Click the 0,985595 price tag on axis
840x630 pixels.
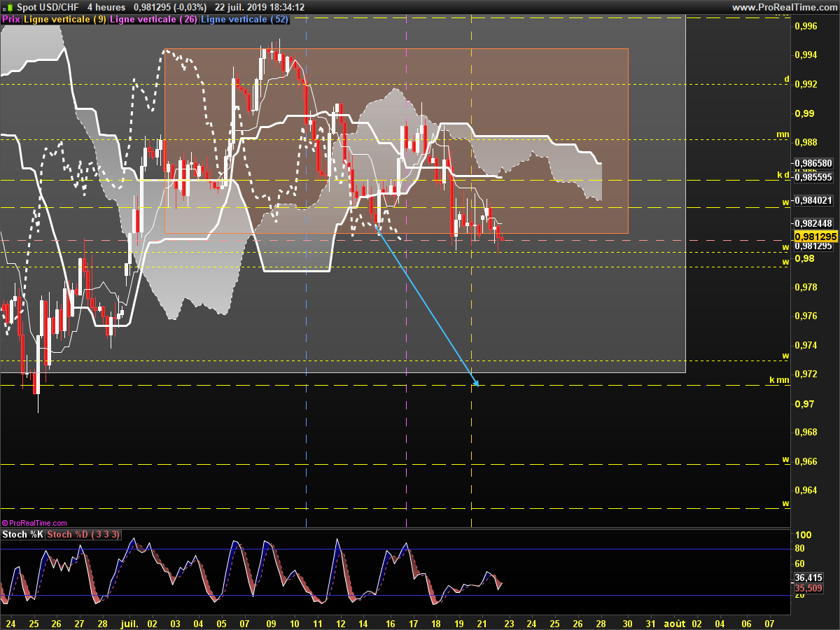click(814, 177)
